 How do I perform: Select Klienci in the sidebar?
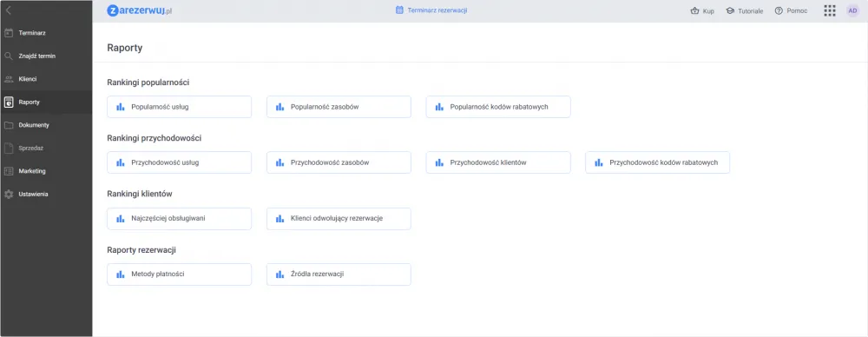coord(46,79)
